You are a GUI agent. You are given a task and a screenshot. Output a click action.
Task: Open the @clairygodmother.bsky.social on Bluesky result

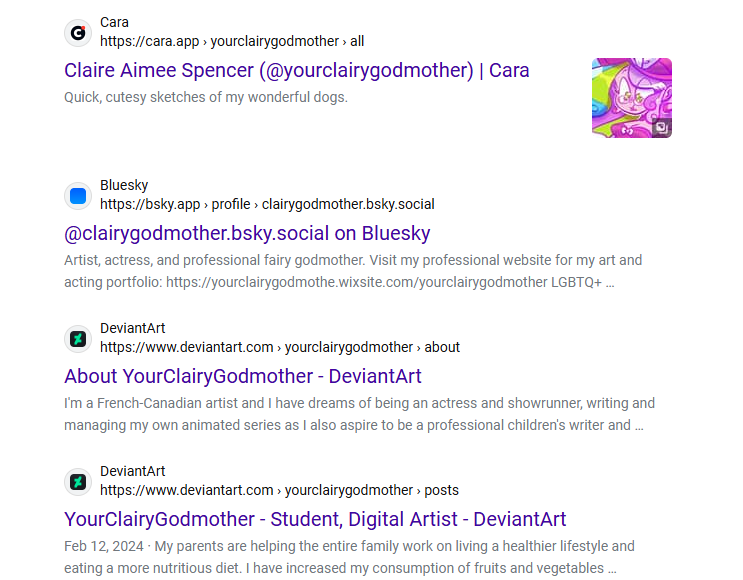point(247,233)
